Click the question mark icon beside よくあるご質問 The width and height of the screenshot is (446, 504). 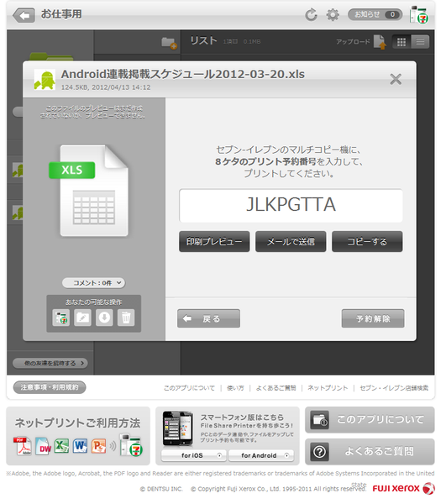coord(319,452)
